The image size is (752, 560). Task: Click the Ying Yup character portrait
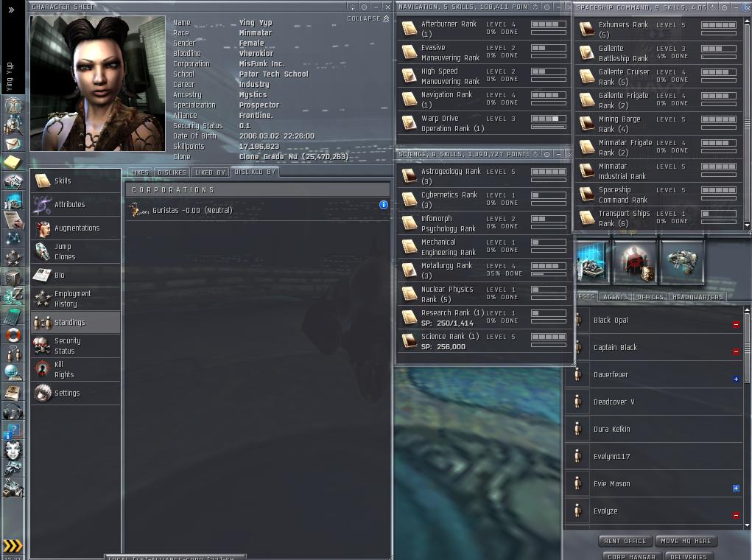click(x=97, y=83)
